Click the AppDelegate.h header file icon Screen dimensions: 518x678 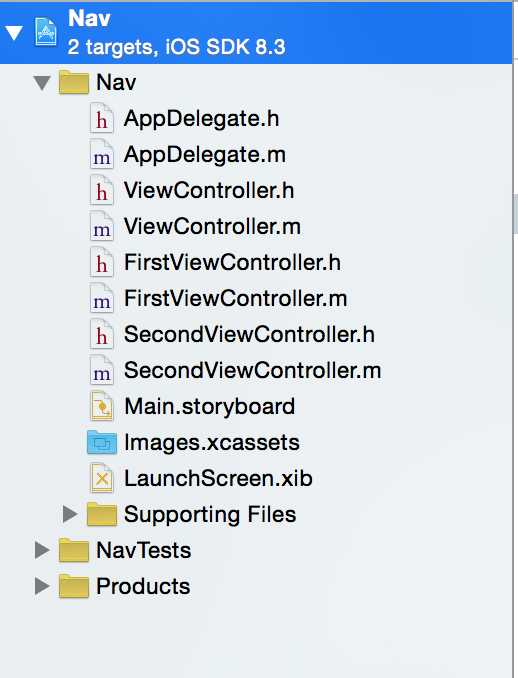[x=102, y=118]
